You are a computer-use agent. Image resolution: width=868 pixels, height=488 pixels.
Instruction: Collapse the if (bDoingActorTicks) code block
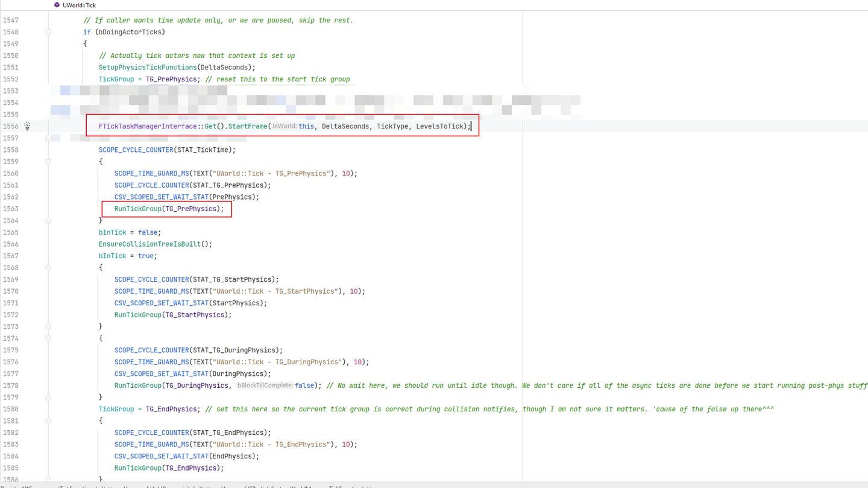pyautogui.click(x=48, y=31)
